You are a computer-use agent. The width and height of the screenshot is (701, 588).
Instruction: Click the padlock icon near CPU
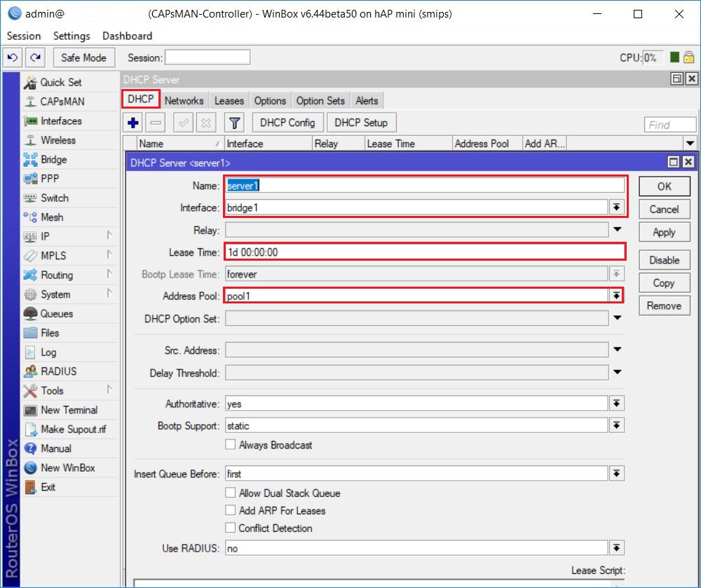pyautogui.click(x=689, y=57)
